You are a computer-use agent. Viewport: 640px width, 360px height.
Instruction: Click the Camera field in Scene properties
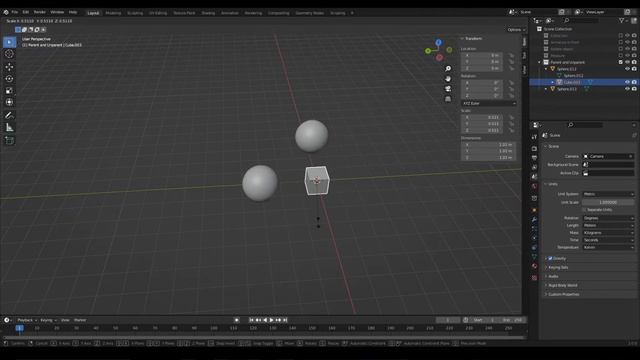[608, 156]
